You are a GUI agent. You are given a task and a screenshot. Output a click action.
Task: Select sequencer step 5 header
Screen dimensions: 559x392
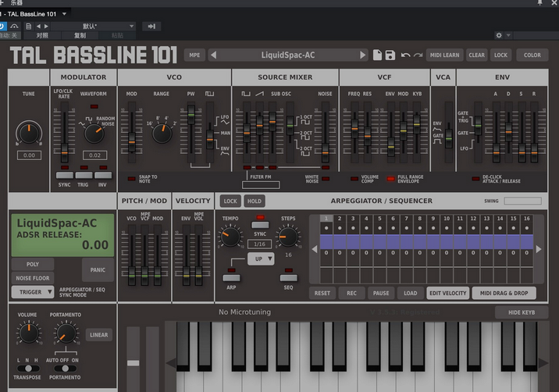pyautogui.click(x=379, y=219)
